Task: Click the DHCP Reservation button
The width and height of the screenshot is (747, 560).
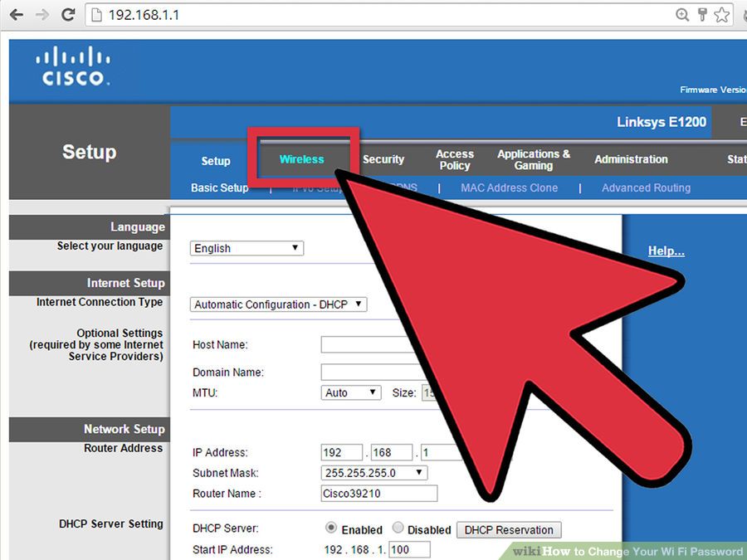Action: coord(509,530)
